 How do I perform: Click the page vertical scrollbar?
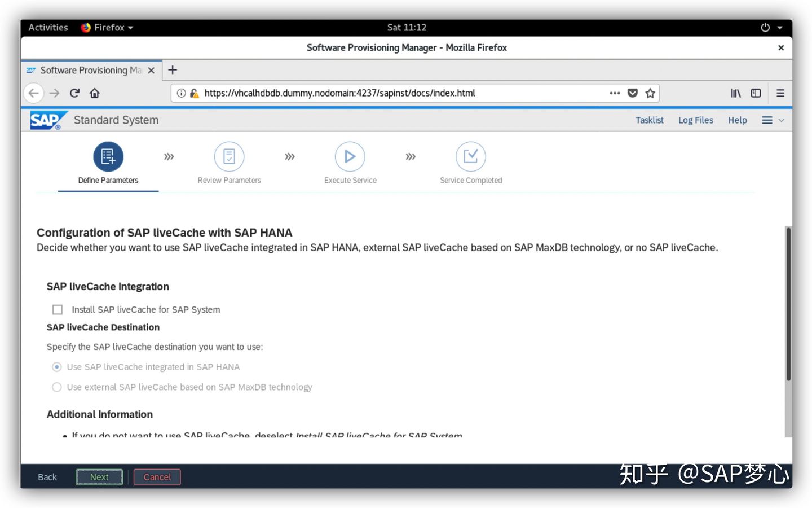(788, 304)
